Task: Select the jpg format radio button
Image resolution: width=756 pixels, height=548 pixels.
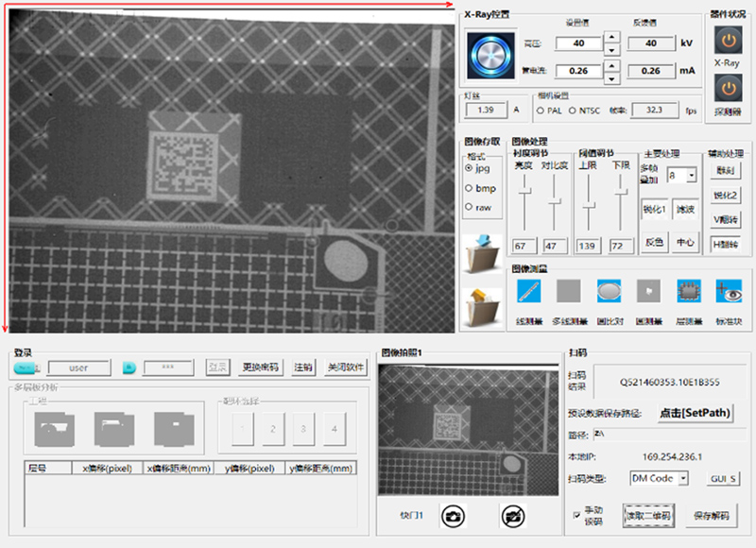Action: tap(470, 168)
